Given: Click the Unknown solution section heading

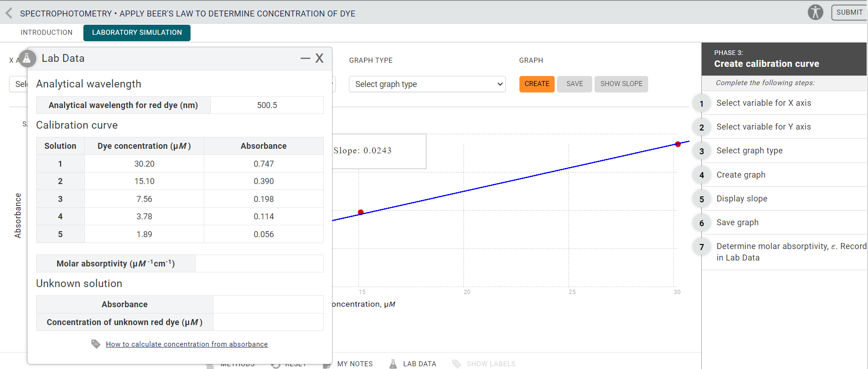Looking at the screenshot, I should tap(79, 284).
